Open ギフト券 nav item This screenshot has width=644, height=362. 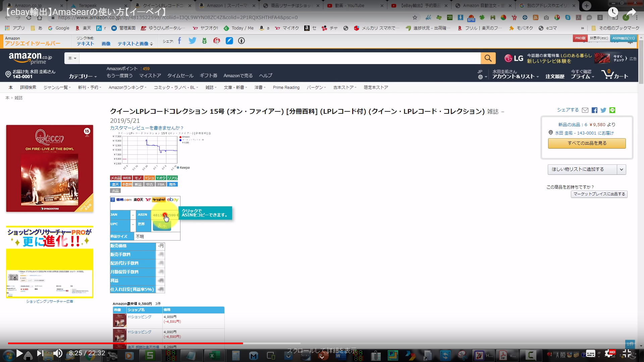point(208,76)
